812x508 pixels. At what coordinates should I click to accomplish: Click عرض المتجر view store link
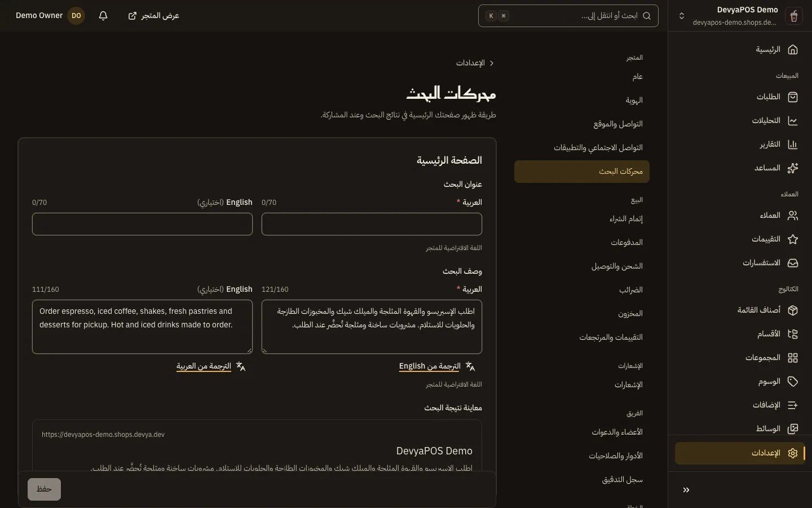(154, 16)
